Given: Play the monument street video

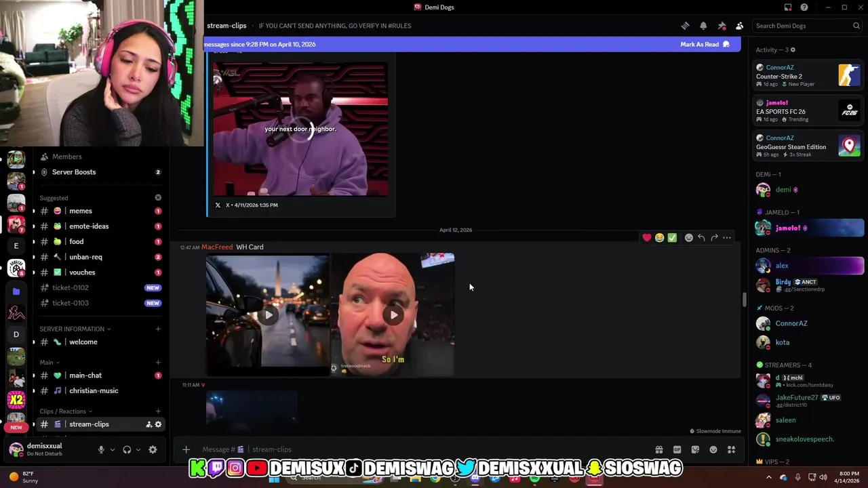Looking at the screenshot, I should pos(269,314).
